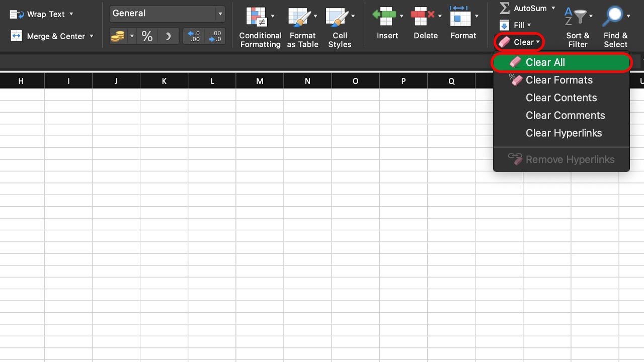The width and height of the screenshot is (644, 362).
Task: Click the Delete cells icon
Action: tap(422, 16)
